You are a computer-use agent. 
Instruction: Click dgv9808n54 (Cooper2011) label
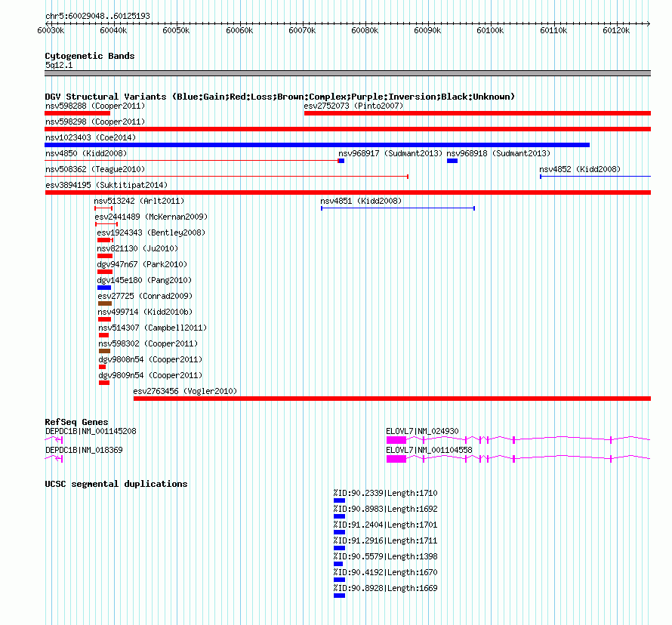point(150,359)
